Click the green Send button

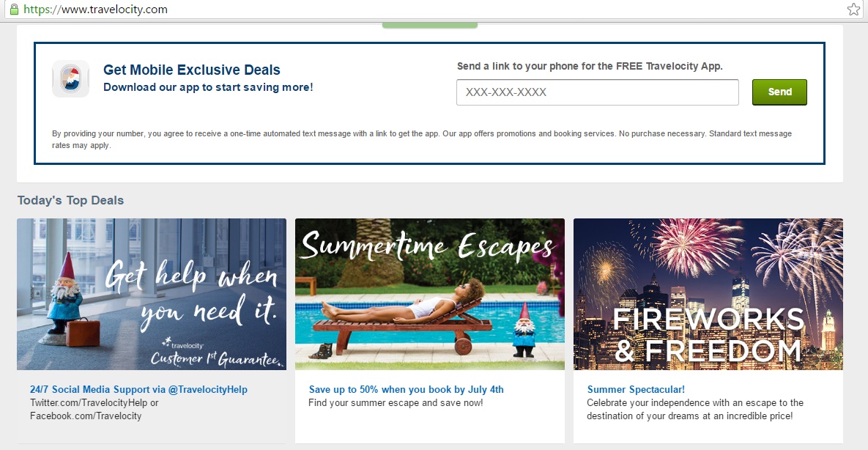779,92
